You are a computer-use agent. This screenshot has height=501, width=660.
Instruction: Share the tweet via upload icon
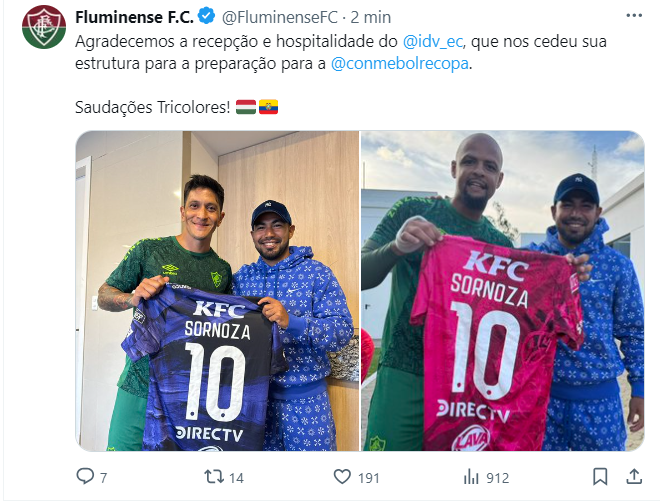pos(634,477)
